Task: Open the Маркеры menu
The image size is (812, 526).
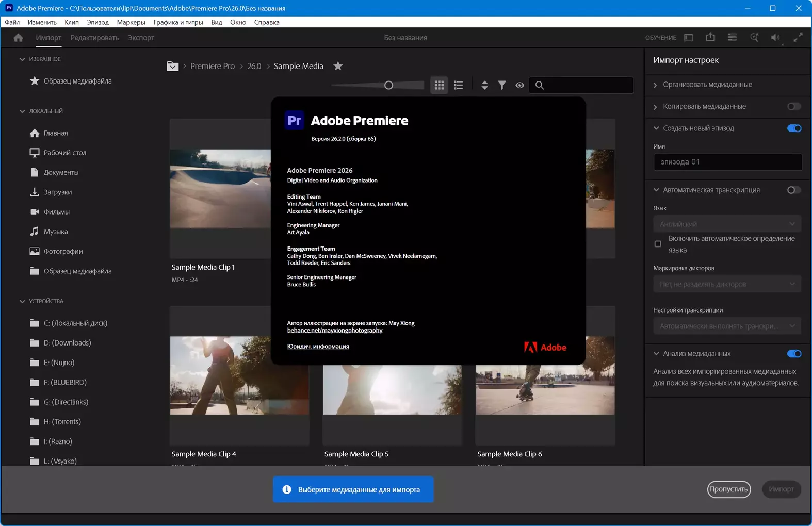Action: pos(131,22)
